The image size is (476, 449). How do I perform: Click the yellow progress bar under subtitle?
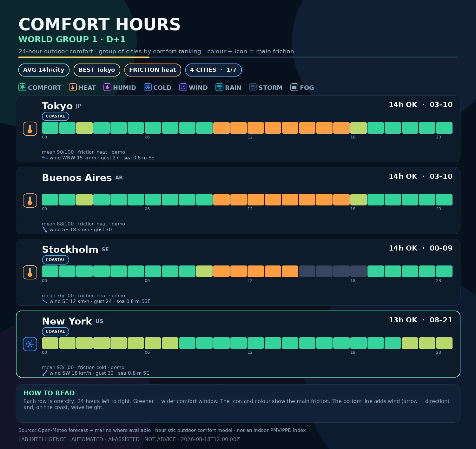point(84,57)
